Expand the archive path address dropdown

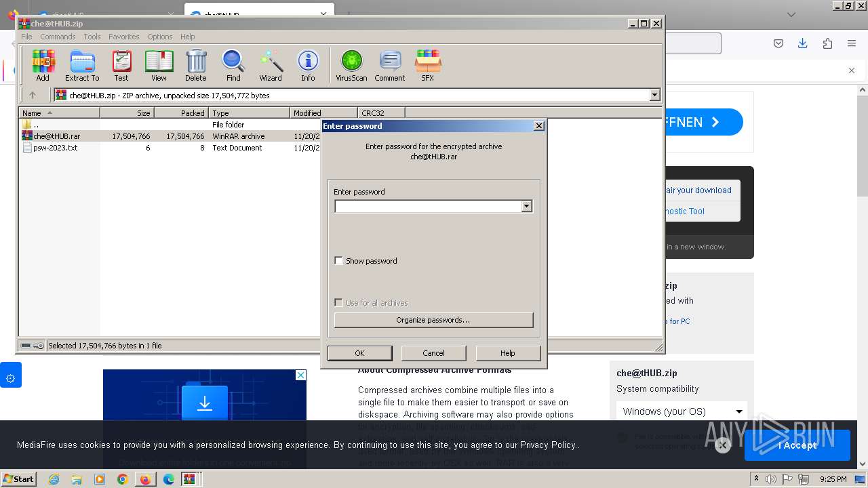click(x=654, y=96)
